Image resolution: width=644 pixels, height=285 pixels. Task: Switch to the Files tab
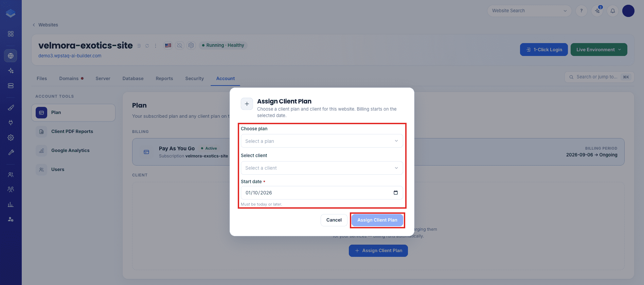click(42, 78)
